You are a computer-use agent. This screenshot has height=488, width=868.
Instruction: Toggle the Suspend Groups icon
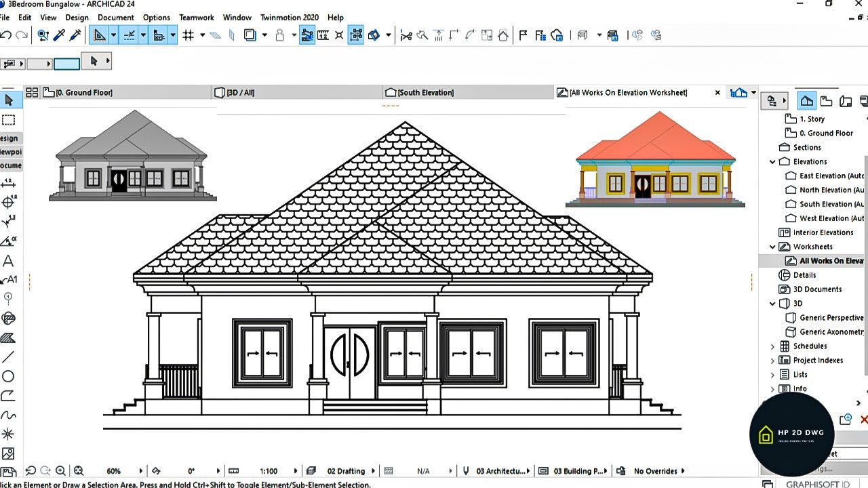click(x=355, y=35)
